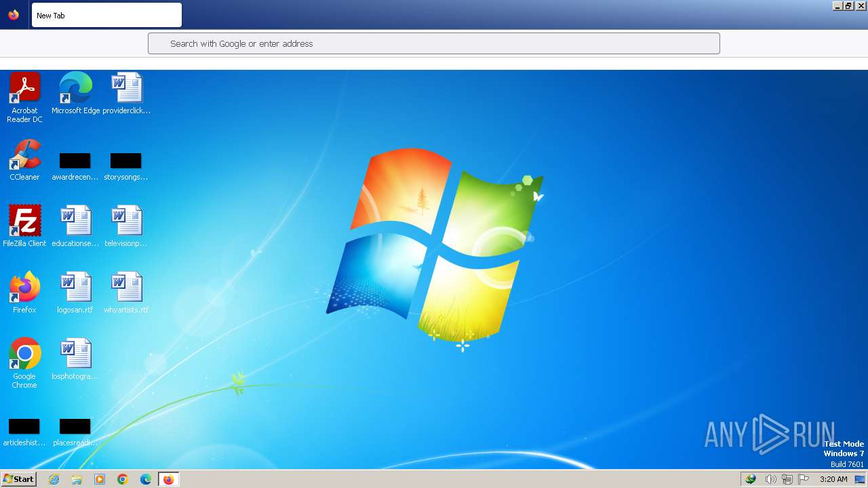Launch Internet Explorer from taskbar
Image resolution: width=868 pixels, height=488 pixels.
coord(54,479)
